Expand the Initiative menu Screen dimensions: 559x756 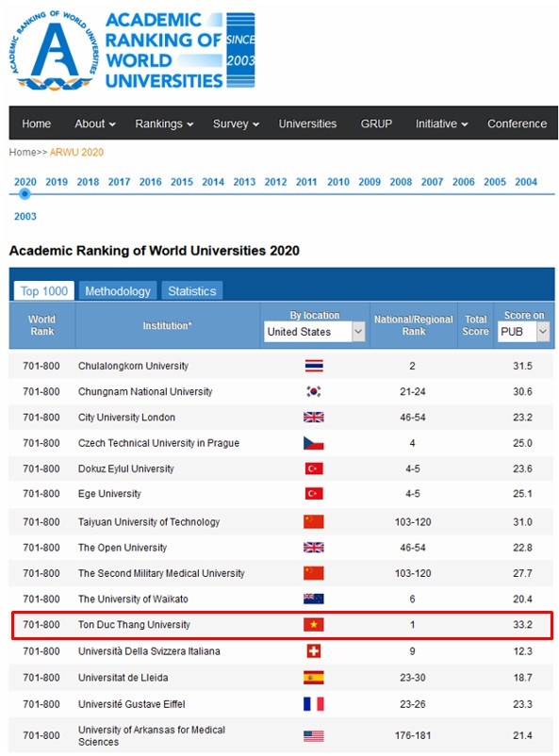pos(440,123)
